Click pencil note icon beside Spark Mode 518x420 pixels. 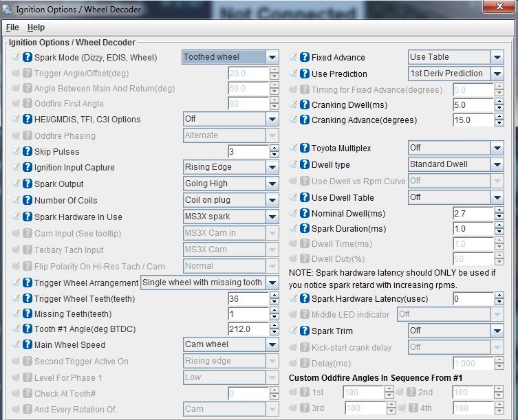click(x=16, y=57)
